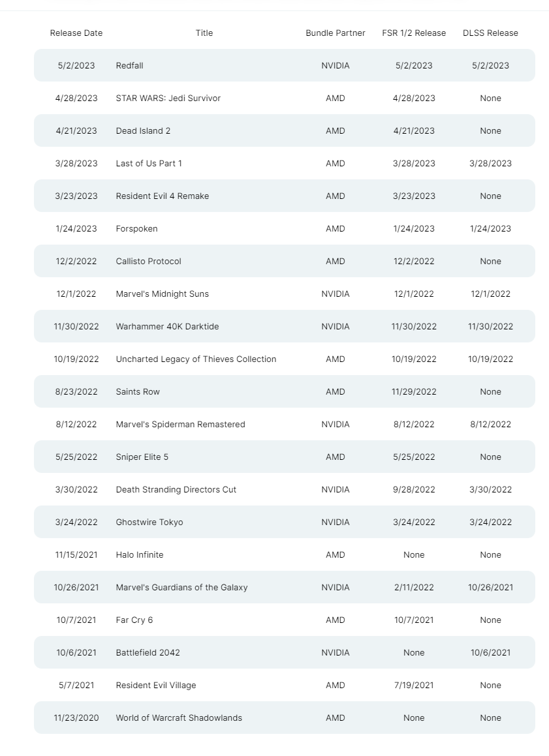Select Saints Row FSR date 11/29/2022
Screen dimensions: 549x756
[414, 392]
